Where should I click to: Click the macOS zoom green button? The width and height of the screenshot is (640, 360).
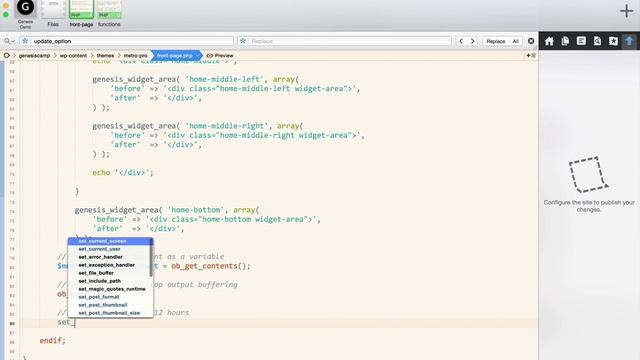(6, 15)
